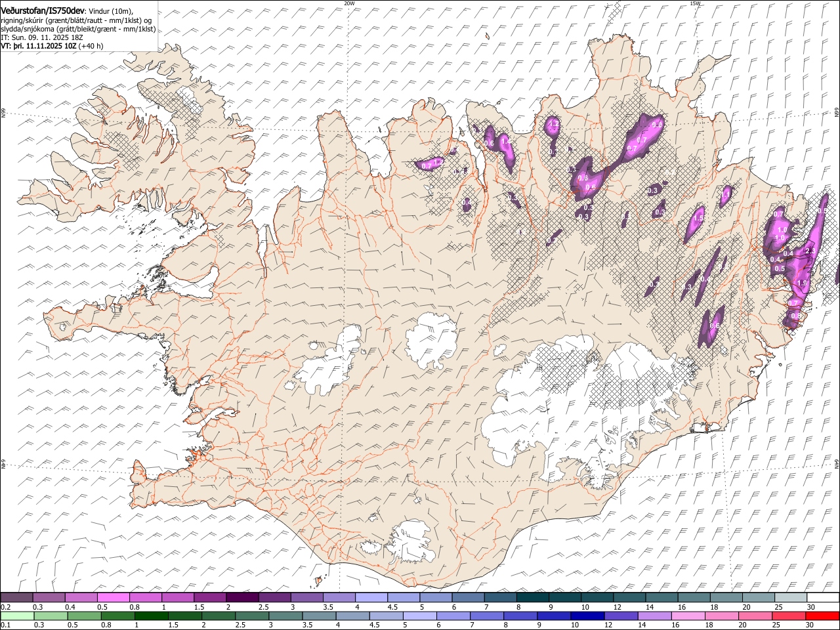The width and height of the screenshot is (840, 630).
Task: Click the 15W longitude label
Action: point(695,3)
